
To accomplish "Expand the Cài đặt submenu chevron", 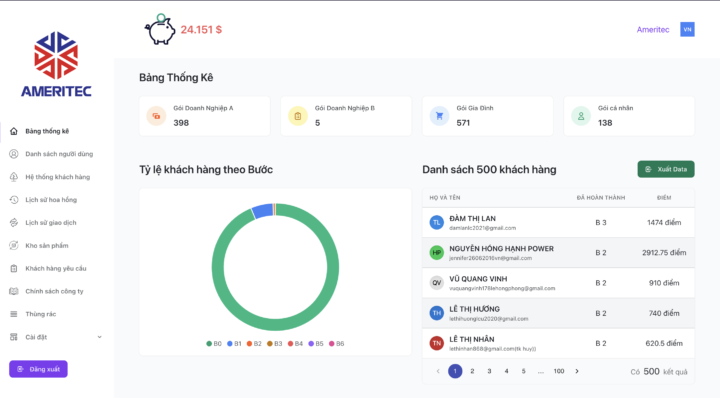I will click(100, 337).
